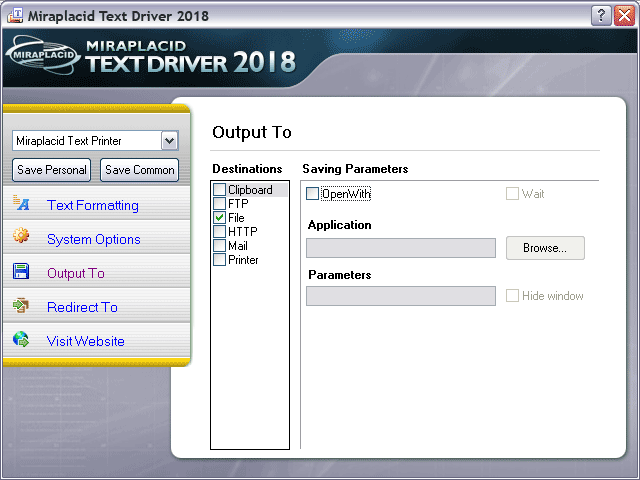Screen dimensions: 640x480
Task: Select the File row label
Action: (236, 218)
